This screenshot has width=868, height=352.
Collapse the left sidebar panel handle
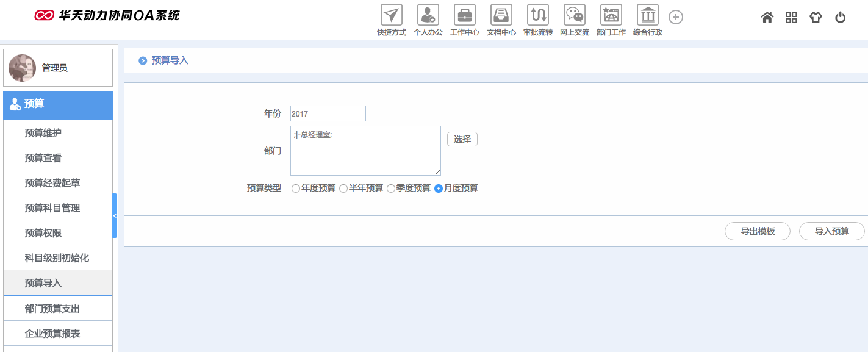[115, 215]
